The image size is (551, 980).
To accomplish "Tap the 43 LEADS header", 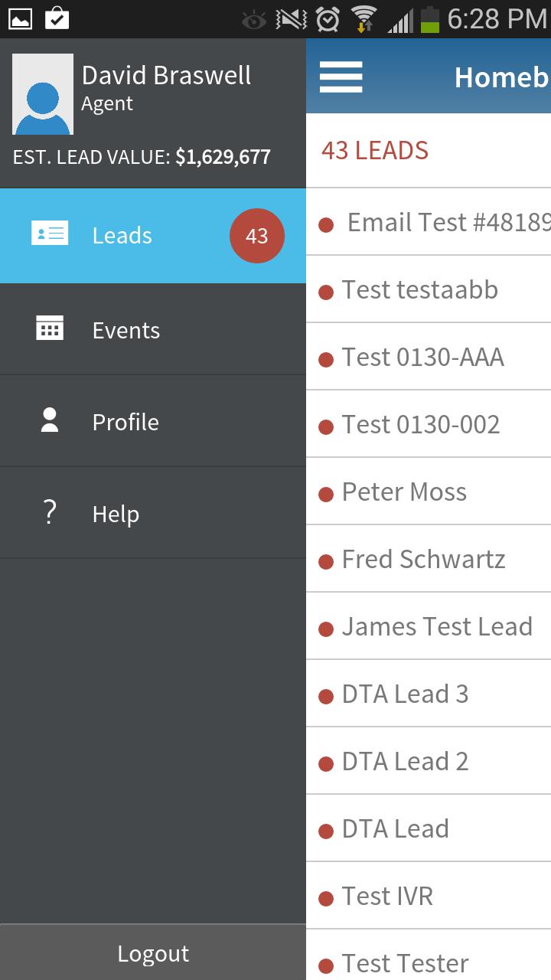I will pyautogui.click(x=375, y=151).
